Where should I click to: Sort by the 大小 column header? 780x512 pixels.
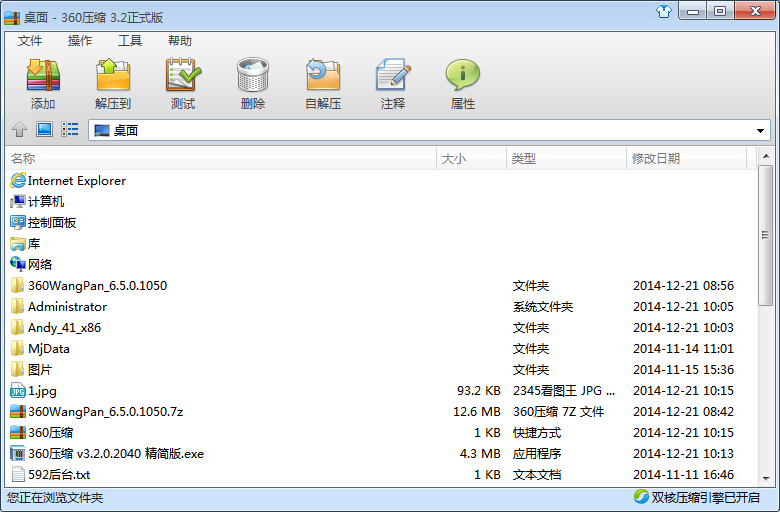click(x=472, y=158)
